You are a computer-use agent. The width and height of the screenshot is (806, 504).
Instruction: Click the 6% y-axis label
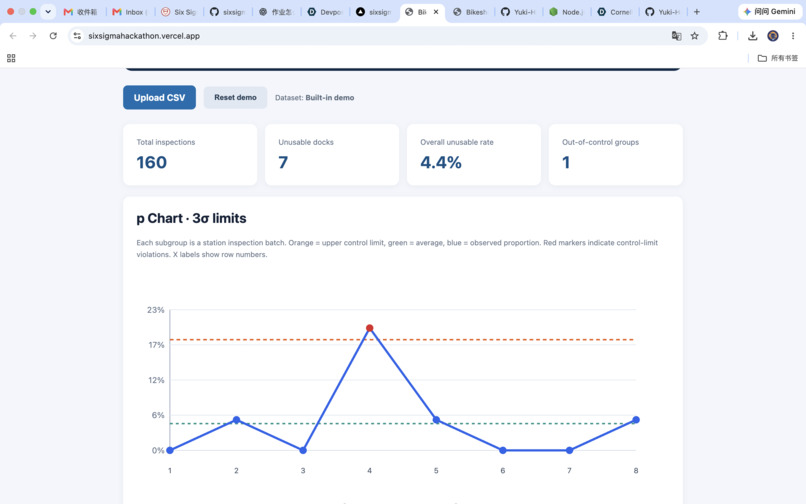coord(158,415)
